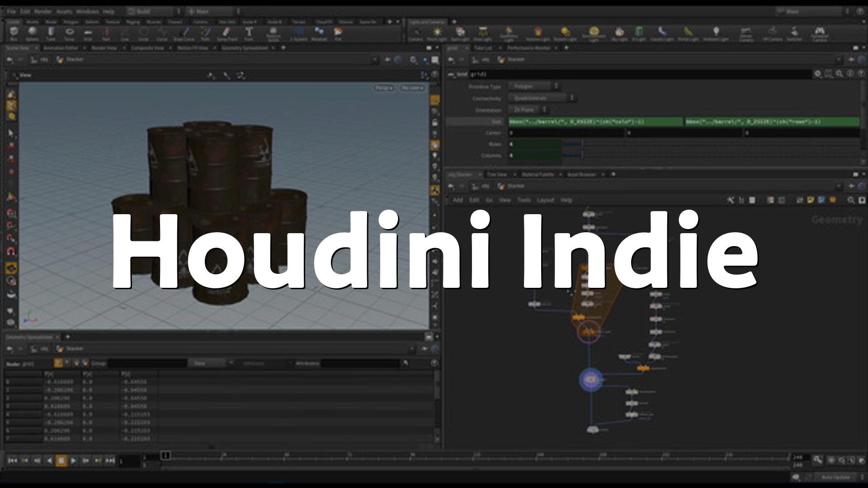
Task: Select the L-System shelf tool
Action: 299,33
